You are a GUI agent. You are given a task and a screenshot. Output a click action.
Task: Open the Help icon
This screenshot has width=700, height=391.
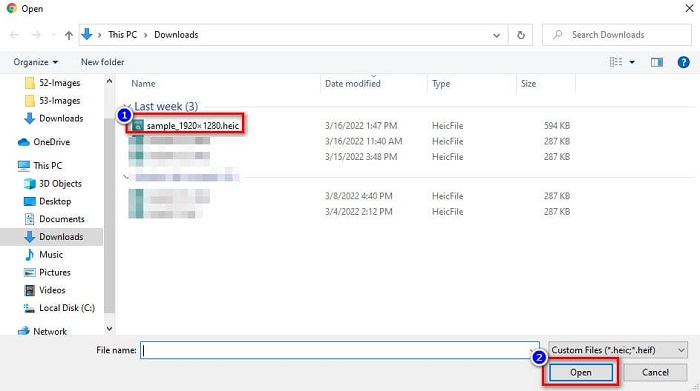(683, 62)
